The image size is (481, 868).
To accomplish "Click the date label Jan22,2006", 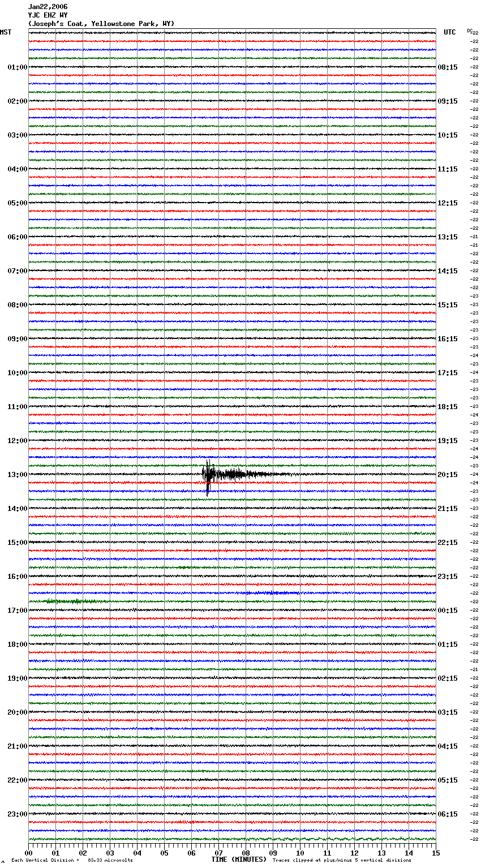I will pos(48,7).
